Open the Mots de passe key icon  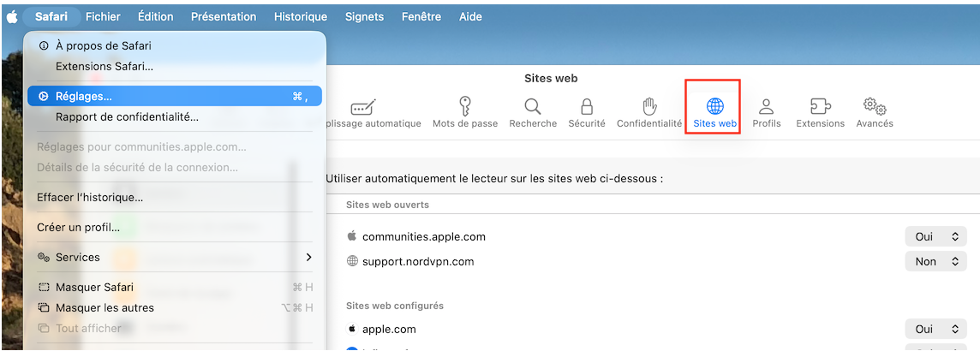click(465, 112)
